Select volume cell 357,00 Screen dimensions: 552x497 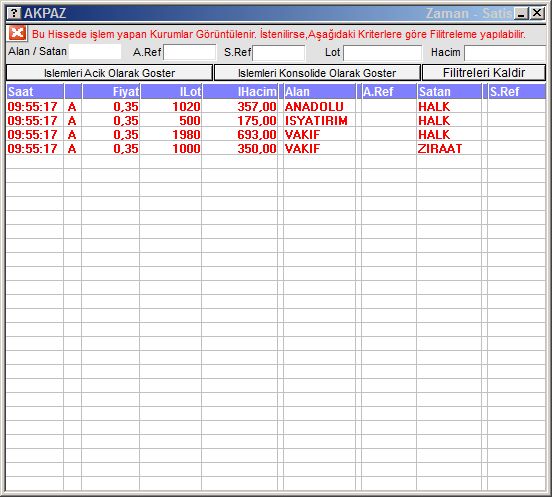(x=240, y=106)
